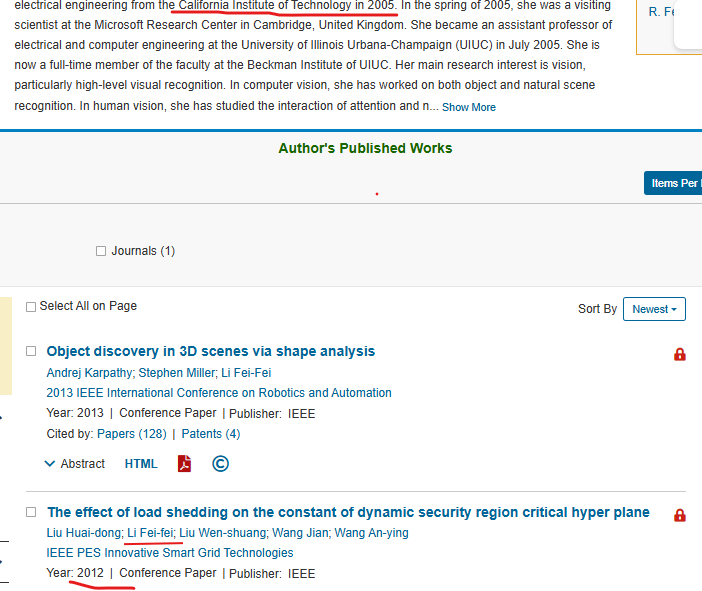Open author Andrej Karpathy

[x=89, y=373]
